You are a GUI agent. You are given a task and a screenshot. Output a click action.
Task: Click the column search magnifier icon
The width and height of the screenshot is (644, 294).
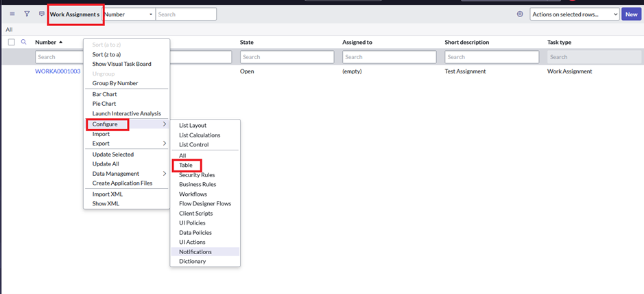tap(24, 43)
